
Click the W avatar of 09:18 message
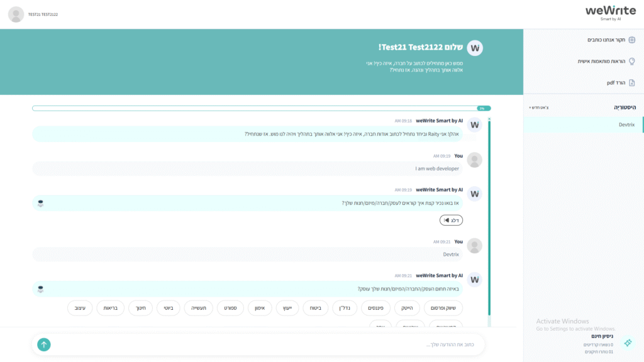point(475,125)
